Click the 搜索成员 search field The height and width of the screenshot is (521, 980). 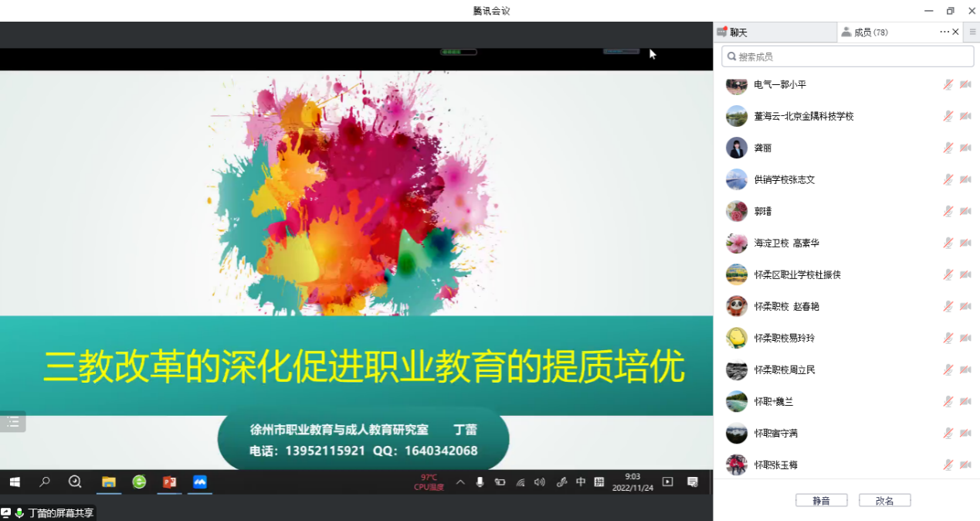(x=847, y=56)
